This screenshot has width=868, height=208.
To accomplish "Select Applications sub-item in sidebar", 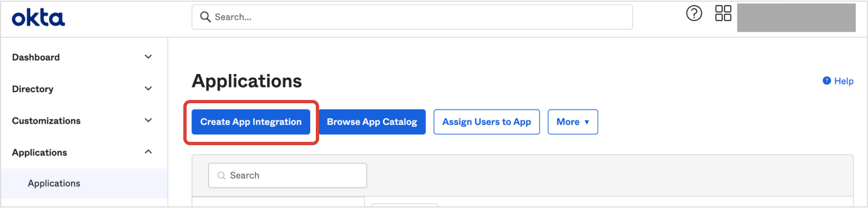I will [x=54, y=183].
